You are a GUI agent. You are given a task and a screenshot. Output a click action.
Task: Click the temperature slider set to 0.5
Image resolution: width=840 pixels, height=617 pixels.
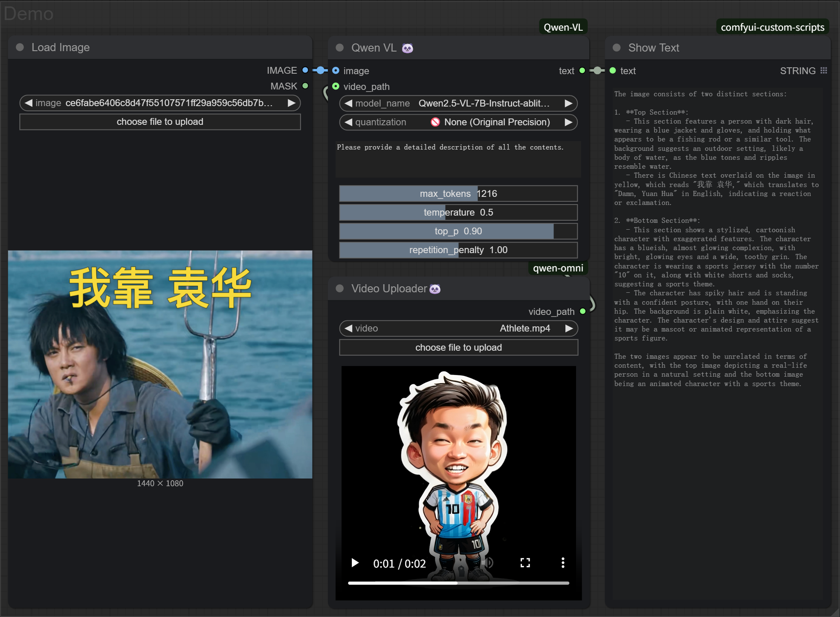458,212
